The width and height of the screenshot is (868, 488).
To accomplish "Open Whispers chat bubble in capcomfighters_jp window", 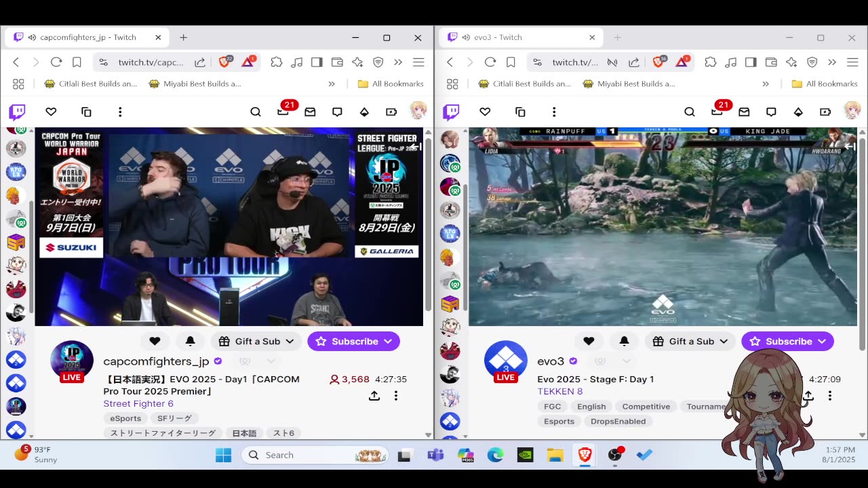I will coord(337,112).
